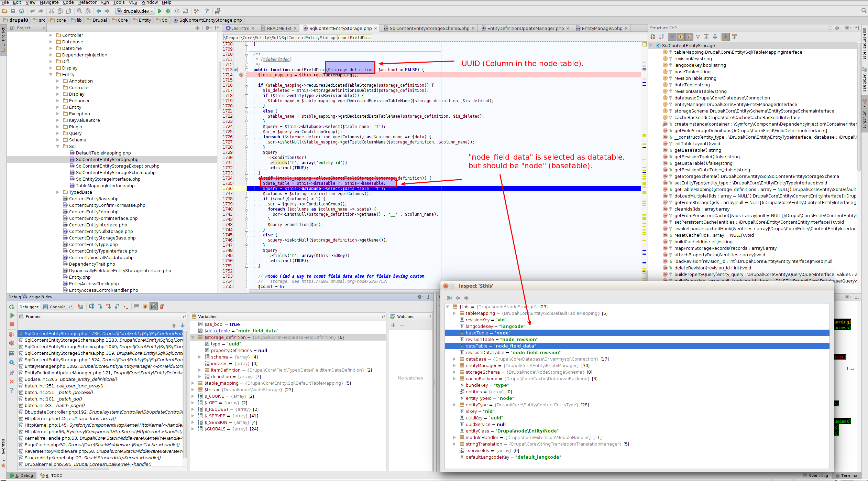868x481 pixels.
Task: Click Resume Program green arrow in Debug panel
Action: pos(12,315)
